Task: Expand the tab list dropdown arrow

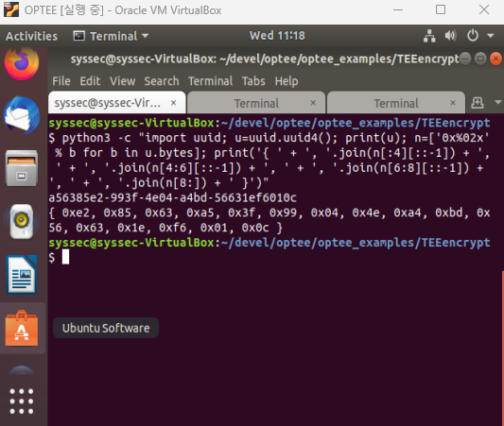Action: click(498, 102)
